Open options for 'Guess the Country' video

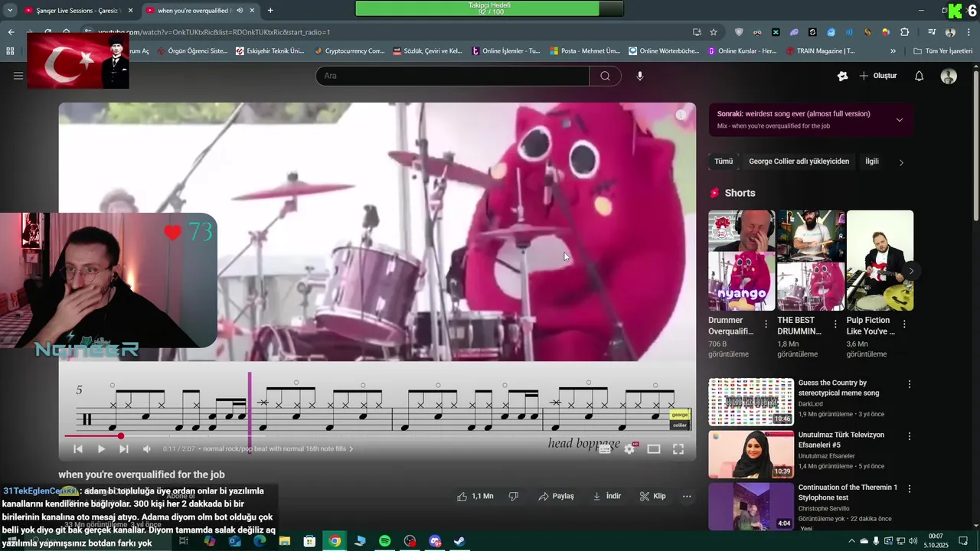(910, 384)
